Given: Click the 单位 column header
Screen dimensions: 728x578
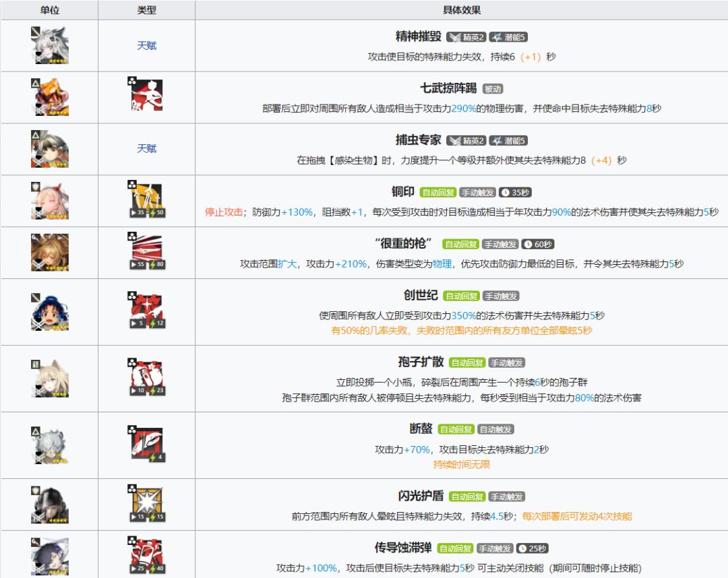Looking at the screenshot, I should point(50,9).
